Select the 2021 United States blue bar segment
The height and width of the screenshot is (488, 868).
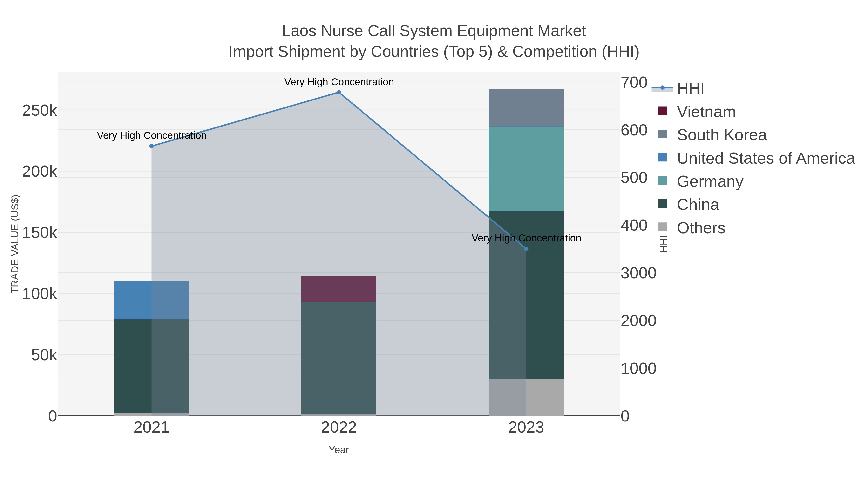pyautogui.click(x=152, y=300)
